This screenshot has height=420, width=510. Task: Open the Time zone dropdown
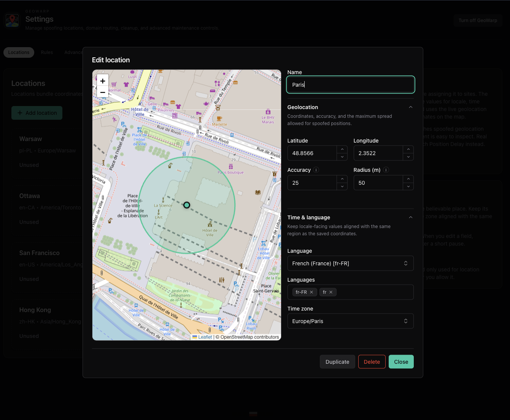(x=350, y=321)
